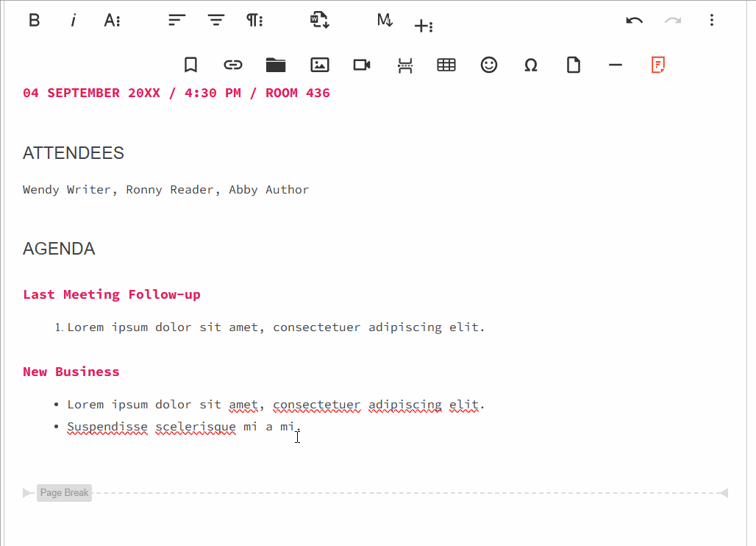The image size is (756, 546).
Task: Insert an image
Action: coord(319,65)
